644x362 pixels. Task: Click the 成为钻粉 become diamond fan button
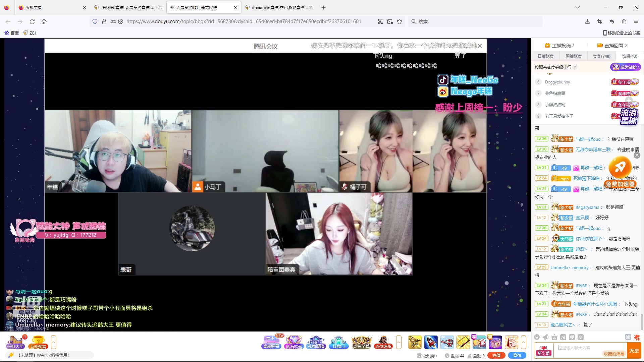[626, 67]
